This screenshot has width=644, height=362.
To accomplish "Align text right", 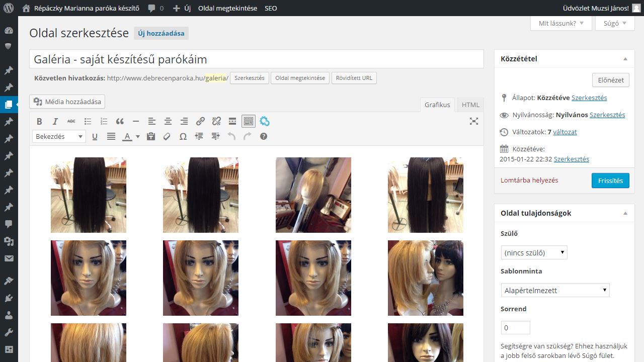I will coord(184,121).
